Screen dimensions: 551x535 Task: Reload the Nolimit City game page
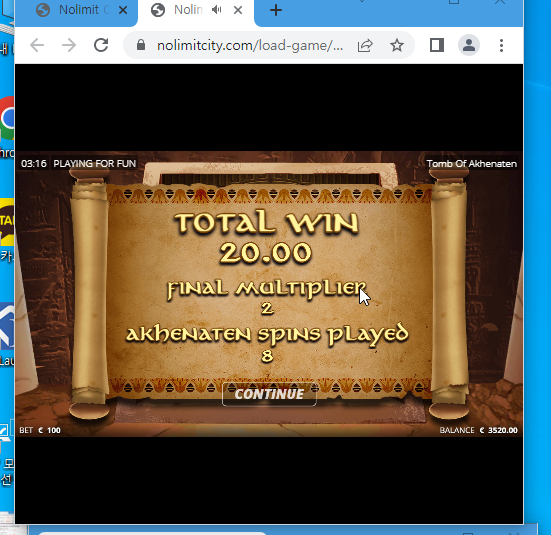[101, 45]
